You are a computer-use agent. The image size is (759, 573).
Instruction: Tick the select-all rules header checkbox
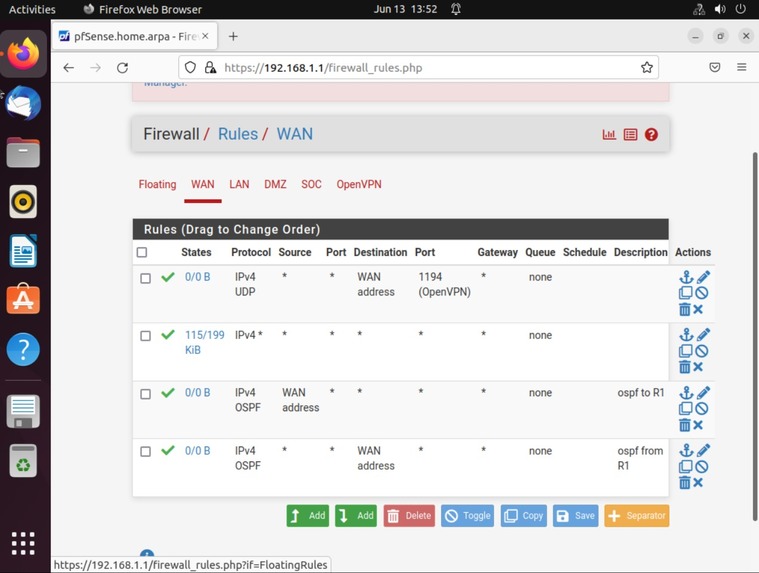[x=142, y=252]
